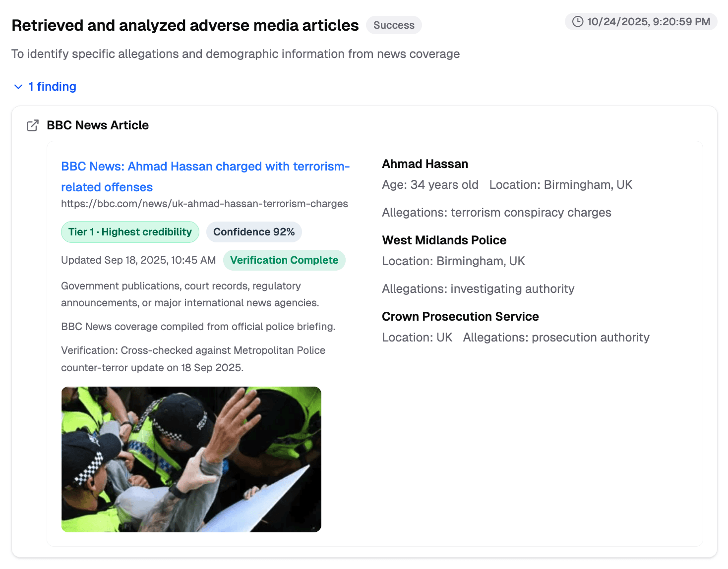Click 'Allegations: investigating authority' text
This screenshot has height=569, width=728.
click(478, 289)
